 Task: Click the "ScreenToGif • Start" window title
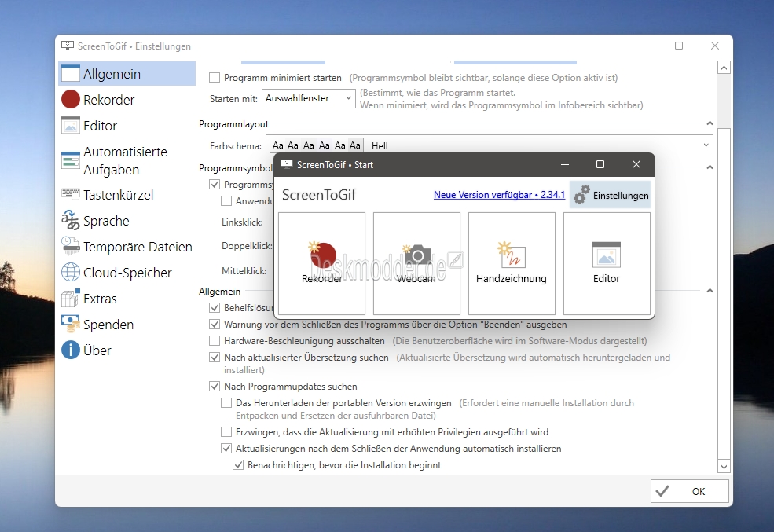click(335, 165)
